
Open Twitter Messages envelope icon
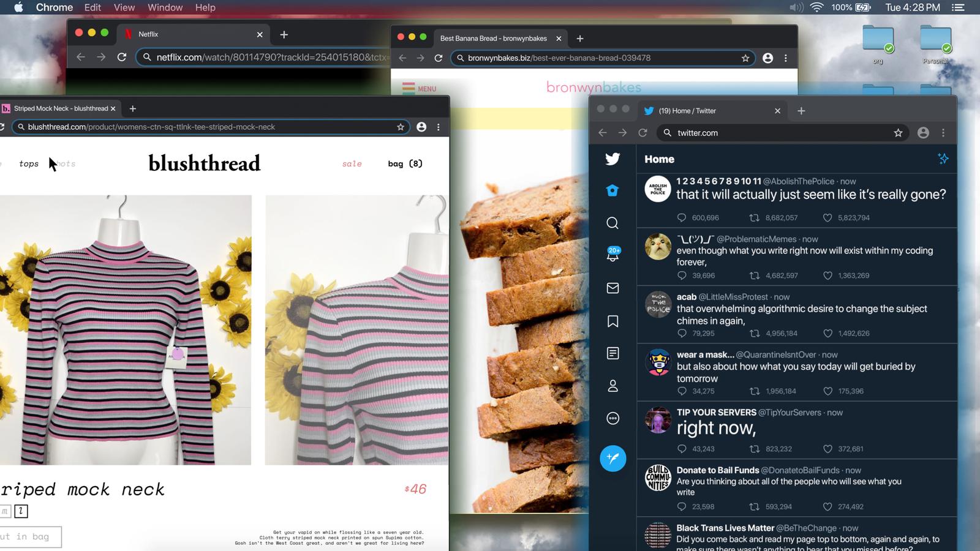[612, 288]
